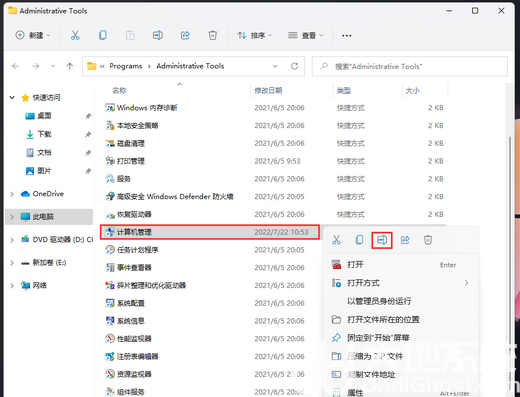Click the Share icon in the top toolbar
This screenshot has width=520, height=397.
pos(185,35)
